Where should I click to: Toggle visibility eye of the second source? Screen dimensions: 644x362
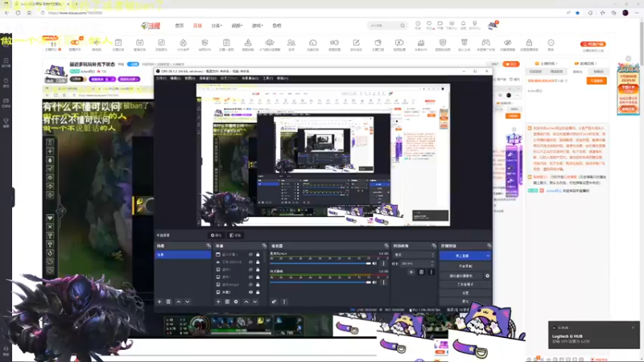[250, 262]
